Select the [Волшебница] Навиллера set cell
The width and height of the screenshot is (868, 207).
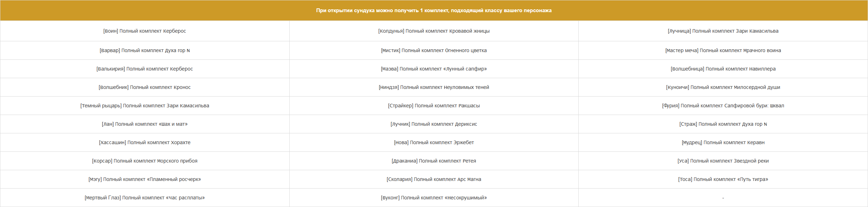[x=723, y=69]
